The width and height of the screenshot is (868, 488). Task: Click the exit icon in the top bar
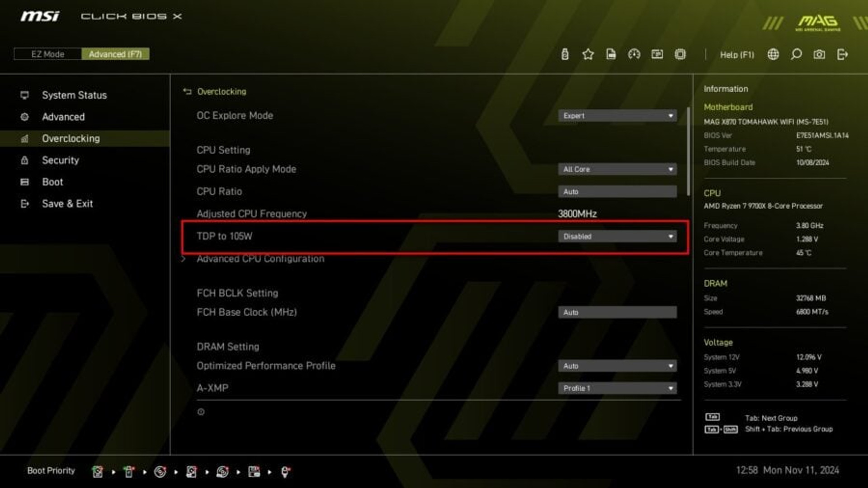(842, 55)
